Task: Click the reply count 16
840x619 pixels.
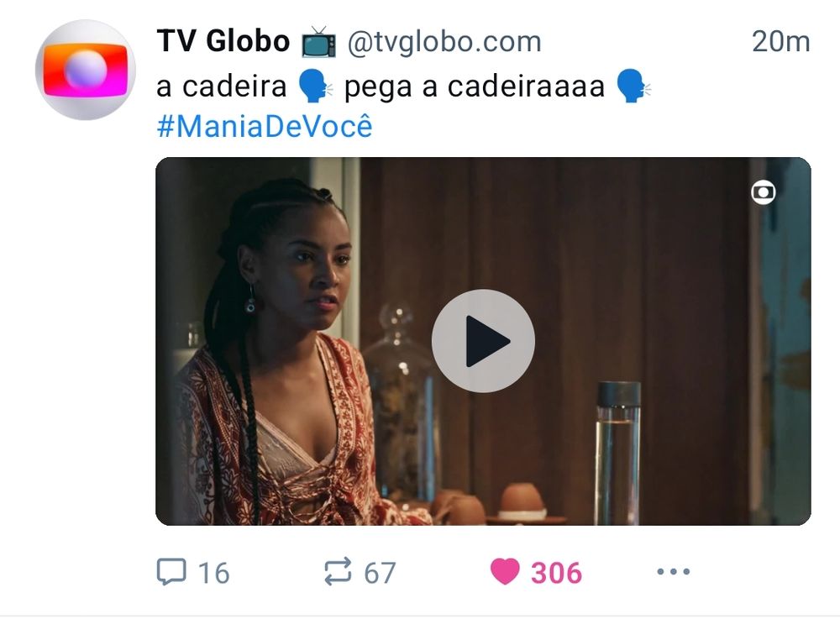Action: coord(213,573)
